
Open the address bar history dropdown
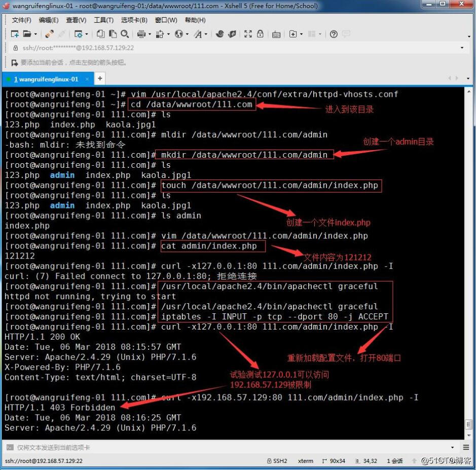tap(462, 48)
